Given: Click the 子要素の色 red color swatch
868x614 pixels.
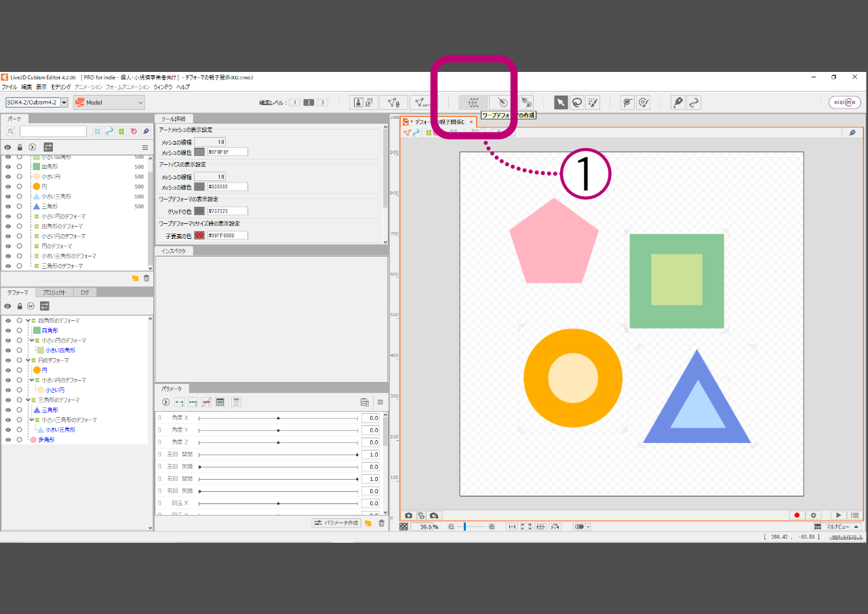Looking at the screenshot, I should [199, 235].
